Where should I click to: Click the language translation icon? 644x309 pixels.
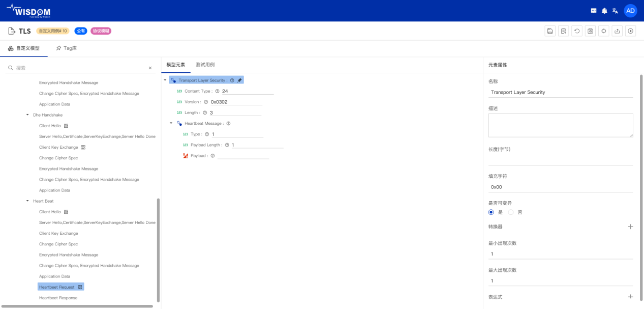click(615, 11)
